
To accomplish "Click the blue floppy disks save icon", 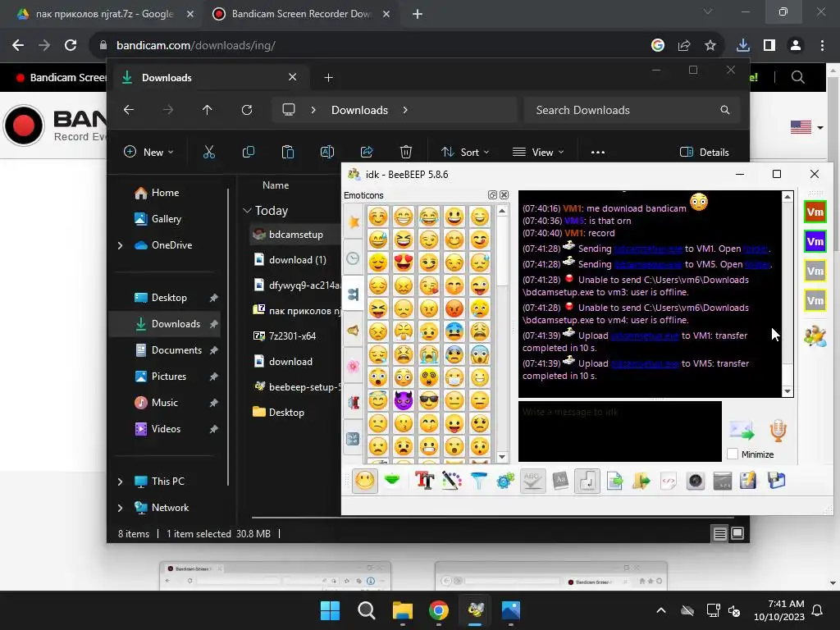I will (x=776, y=481).
